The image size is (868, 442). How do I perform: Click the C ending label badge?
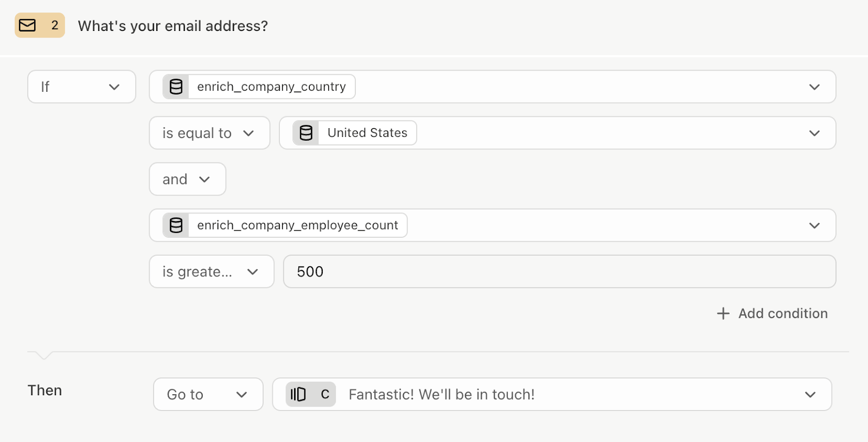click(x=325, y=394)
